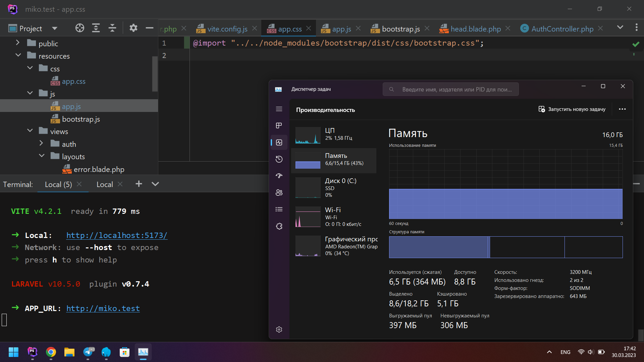Open the Task Manager startup apps page icon
The width and height of the screenshot is (644, 362).
[x=279, y=176]
